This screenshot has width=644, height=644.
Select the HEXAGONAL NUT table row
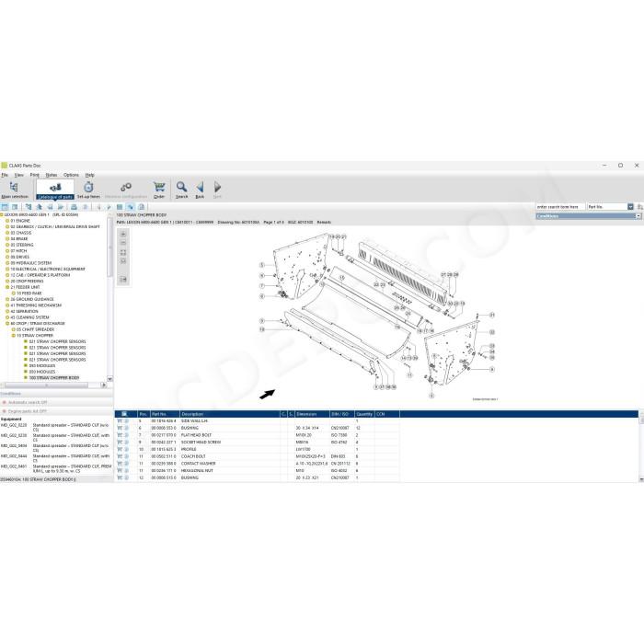[257, 470]
